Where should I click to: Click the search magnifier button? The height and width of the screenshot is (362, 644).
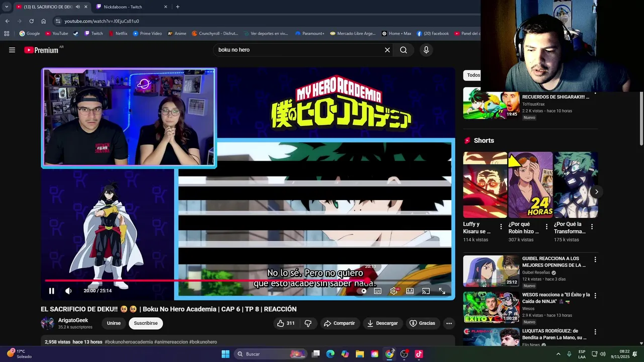pyautogui.click(x=404, y=50)
